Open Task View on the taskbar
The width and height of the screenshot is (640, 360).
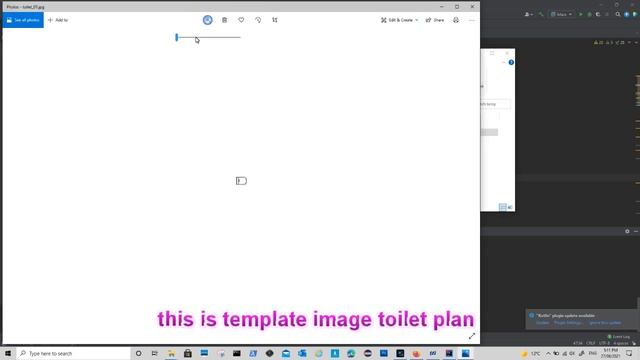(x=155, y=353)
